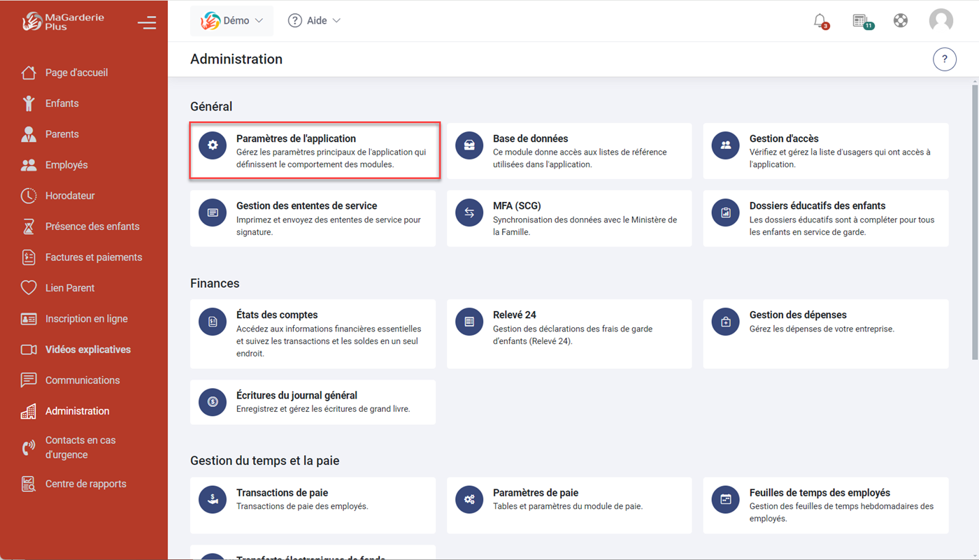This screenshot has width=979, height=560.
Task: Open Gestion d'accès card title
Action: (x=784, y=138)
